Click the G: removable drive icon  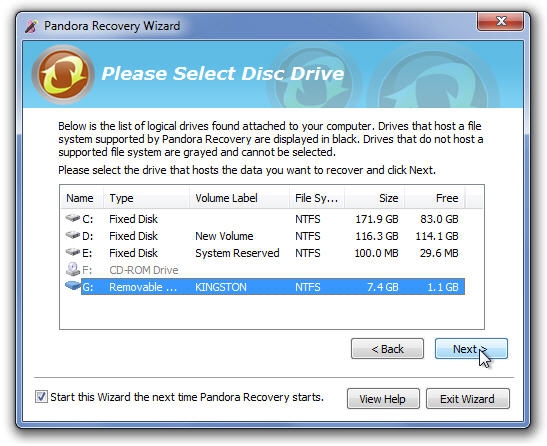73,286
